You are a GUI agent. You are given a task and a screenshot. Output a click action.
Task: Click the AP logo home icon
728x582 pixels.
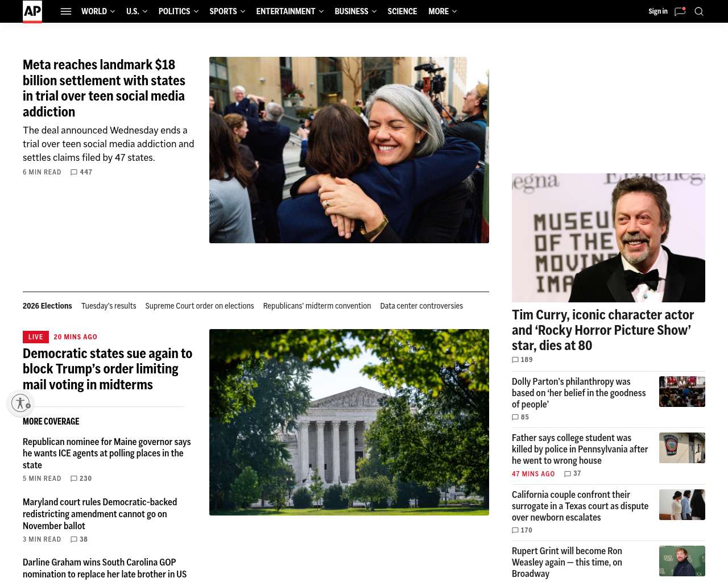32,11
